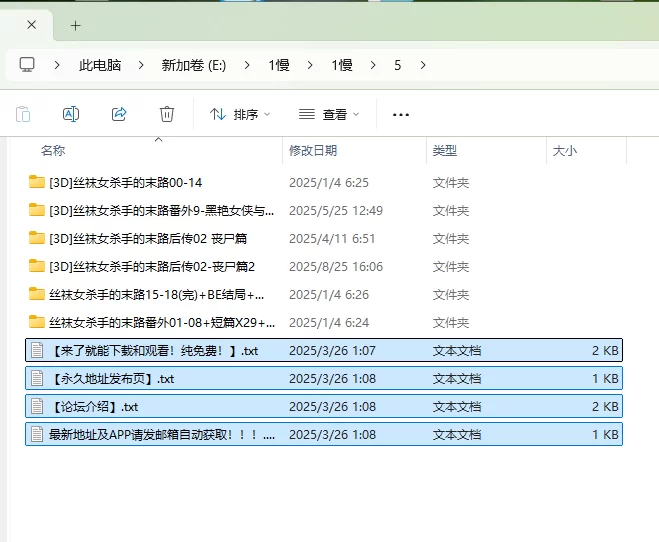Close the current Explorer tab
The width and height of the screenshot is (659, 542).
[32, 25]
